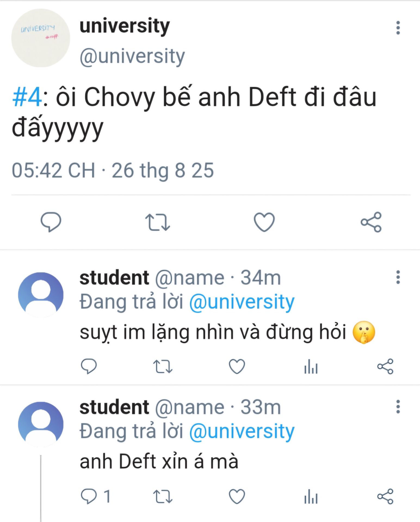Viewport: 420px width, 522px height.
Task: Open @university mention in 34m reply
Action: 242,302
